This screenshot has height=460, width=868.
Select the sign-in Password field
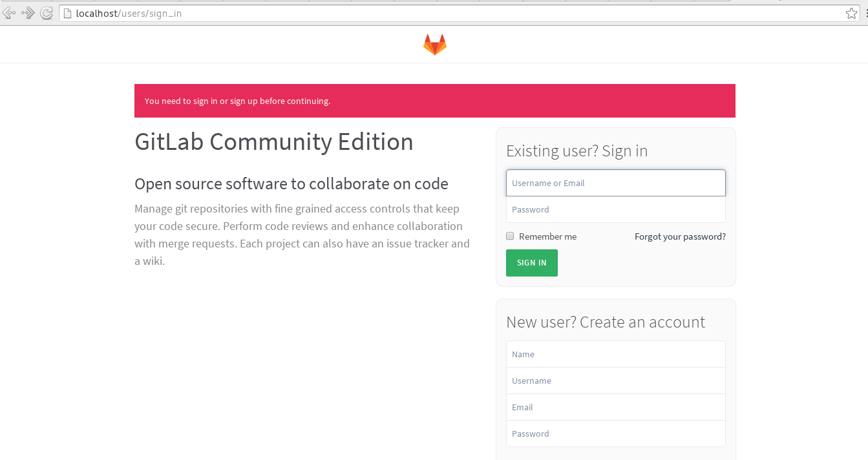click(615, 209)
